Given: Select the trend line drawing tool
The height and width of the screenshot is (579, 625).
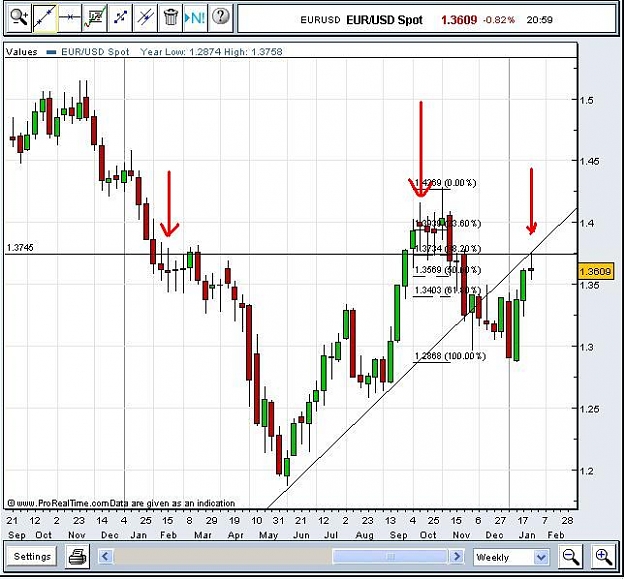Looking at the screenshot, I should click(x=45, y=18).
